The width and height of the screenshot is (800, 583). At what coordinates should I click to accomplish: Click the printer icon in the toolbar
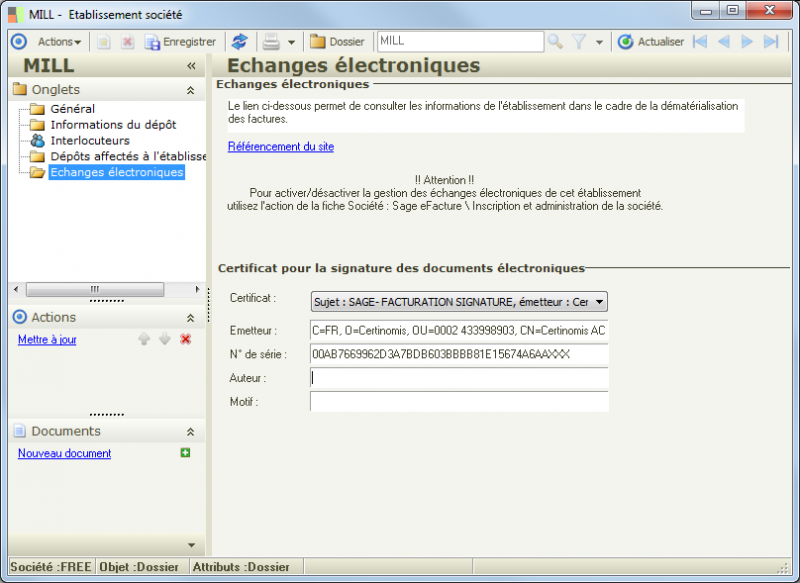(x=272, y=41)
